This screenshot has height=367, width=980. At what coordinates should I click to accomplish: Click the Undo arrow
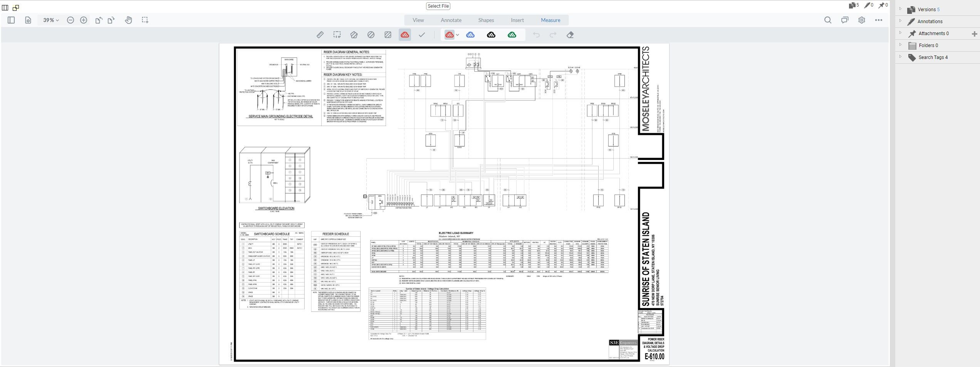(x=536, y=35)
